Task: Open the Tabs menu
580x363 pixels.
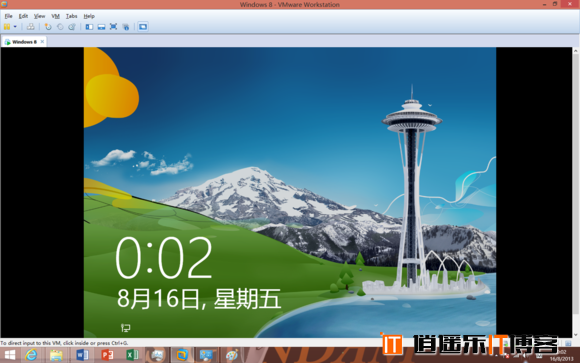Action: coord(72,16)
